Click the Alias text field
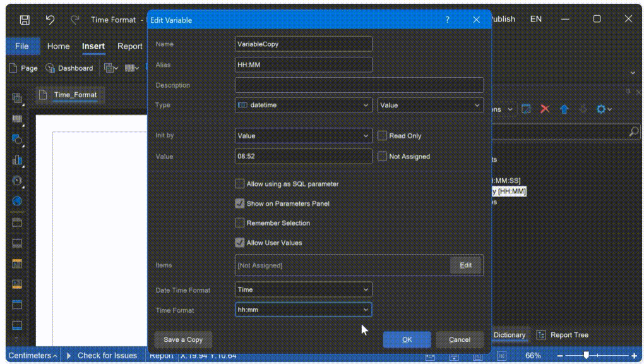 (x=303, y=64)
